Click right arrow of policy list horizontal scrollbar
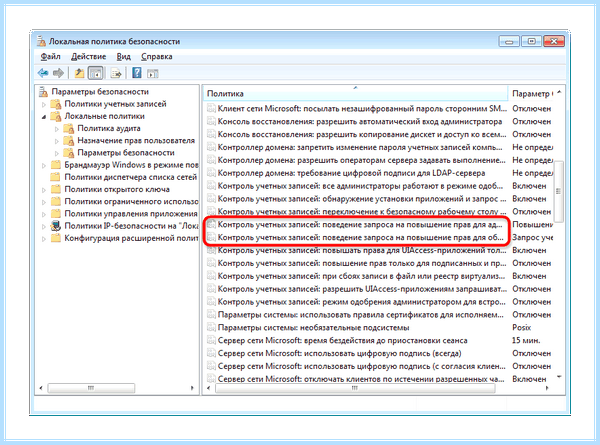The width and height of the screenshot is (600, 445). (x=547, y=388)
